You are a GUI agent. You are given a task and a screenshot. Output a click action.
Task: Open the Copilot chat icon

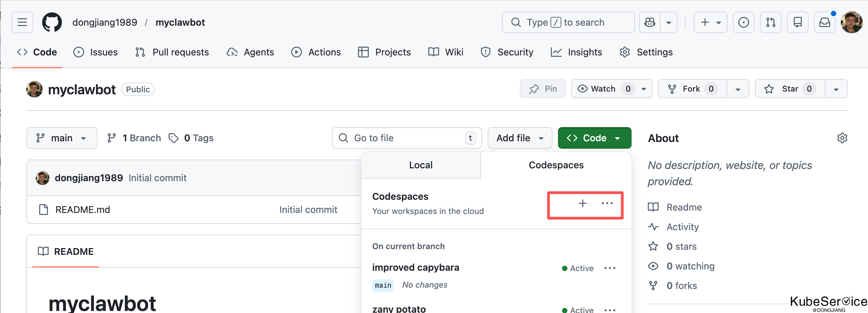[650, 22]
